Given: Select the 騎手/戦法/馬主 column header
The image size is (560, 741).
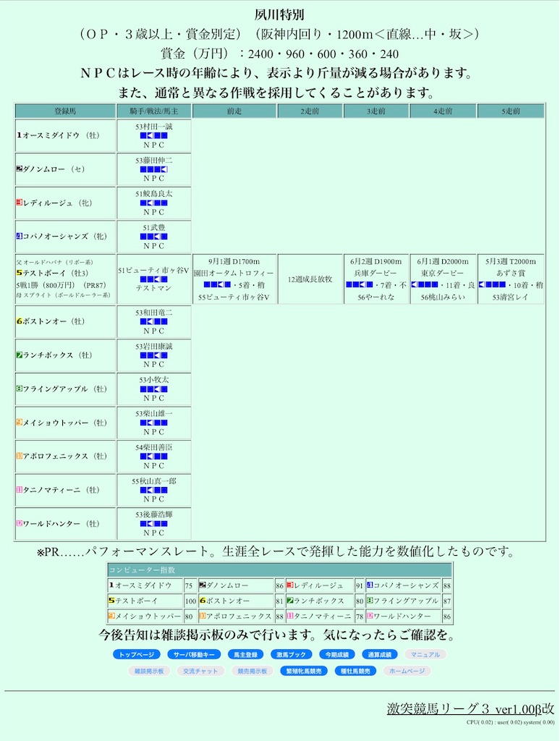Looking at the screenshot, I should (x=154, y=111).
